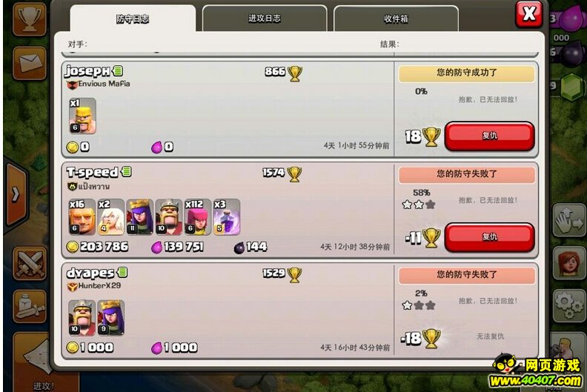The image size is (587, 392).
Task: Switch to the 进攻日志 tab
Action: 265,19
